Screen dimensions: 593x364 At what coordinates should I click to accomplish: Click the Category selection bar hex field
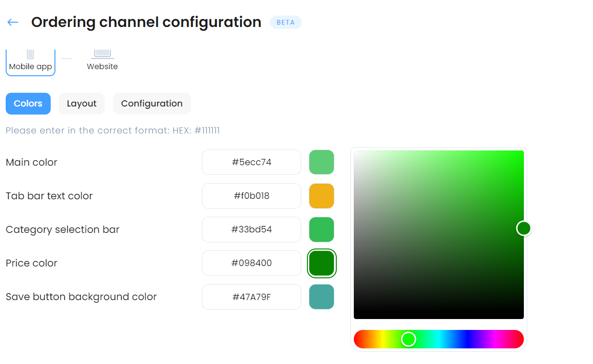(252, 230)
